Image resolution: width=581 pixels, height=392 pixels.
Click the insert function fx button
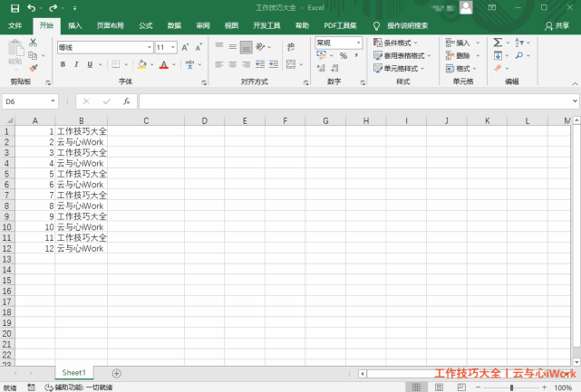coord(126,101)
